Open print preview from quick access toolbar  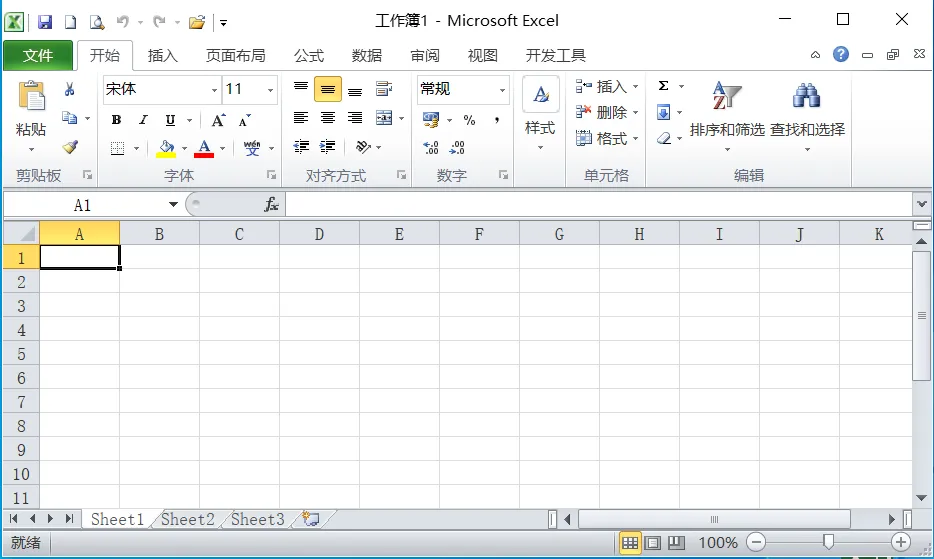(96, 22)
